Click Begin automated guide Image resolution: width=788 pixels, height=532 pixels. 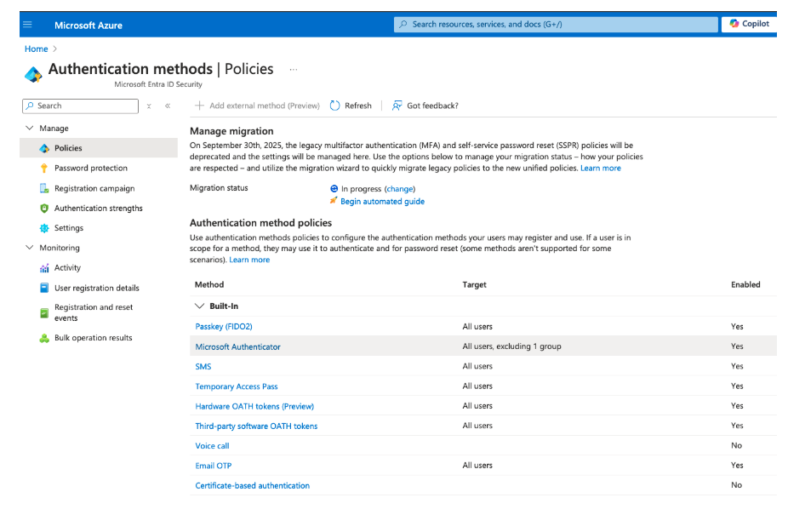pyautogui.click(x=382, y=201)
